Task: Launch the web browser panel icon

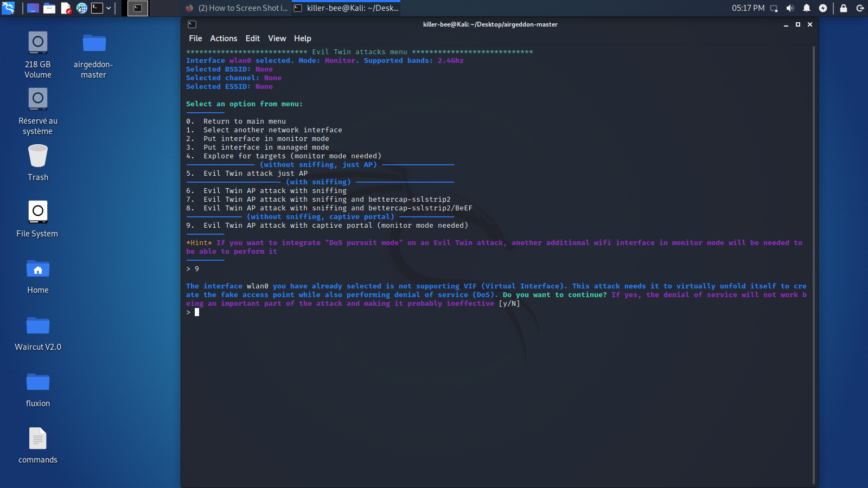Action: (x=81, y=8)
